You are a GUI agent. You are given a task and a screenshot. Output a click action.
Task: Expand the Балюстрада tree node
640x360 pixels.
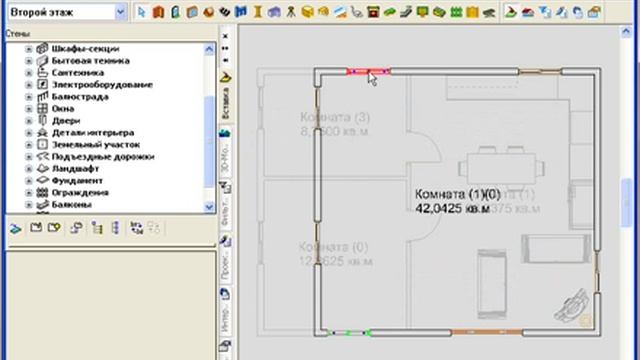[29, 97]
